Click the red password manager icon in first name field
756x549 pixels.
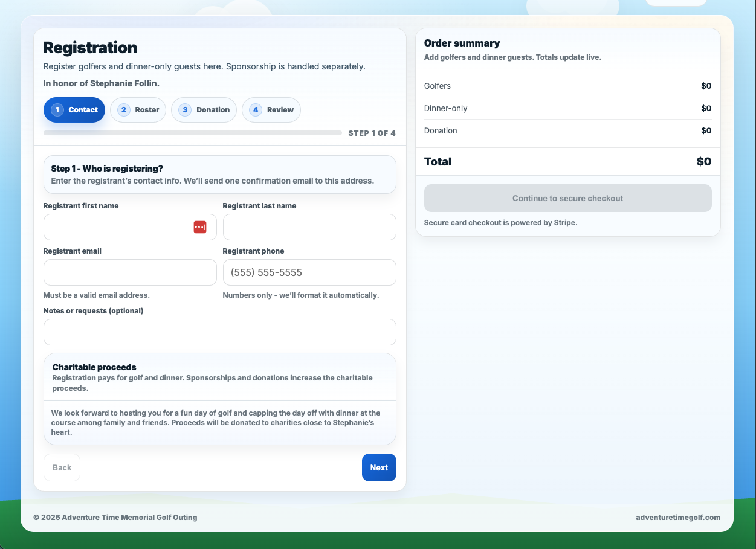point(200,227)
